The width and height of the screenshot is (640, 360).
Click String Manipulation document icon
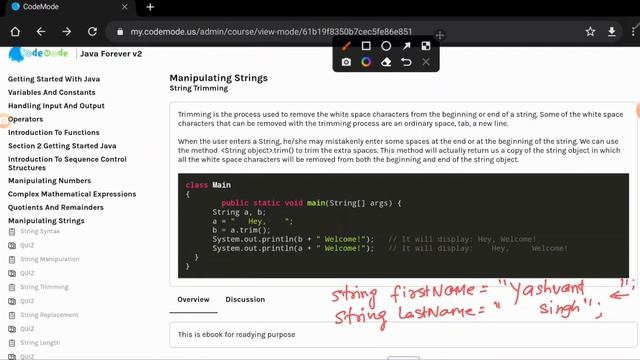click(12, 260)
